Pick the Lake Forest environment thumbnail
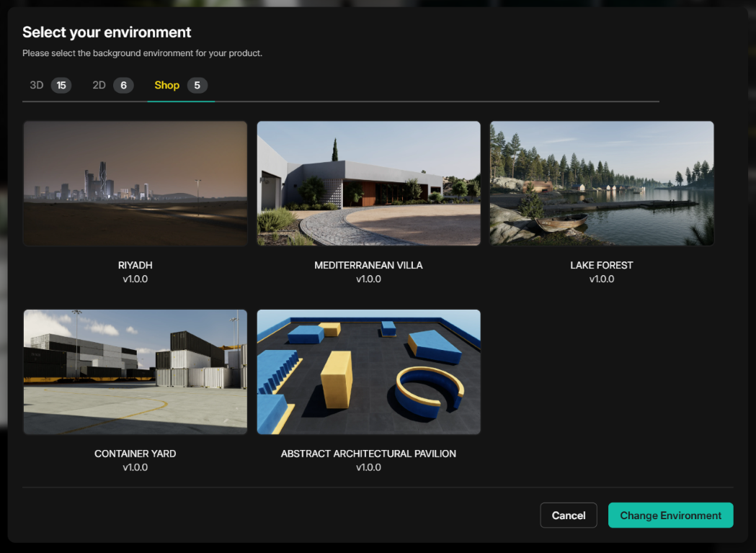Screen dimensions: 756x553 [x=602, y=184]
